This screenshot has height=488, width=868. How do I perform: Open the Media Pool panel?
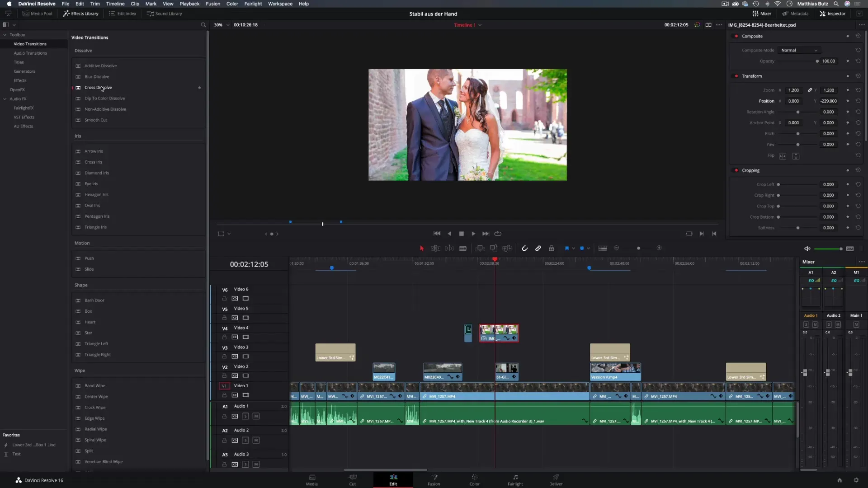coord(38,14)
